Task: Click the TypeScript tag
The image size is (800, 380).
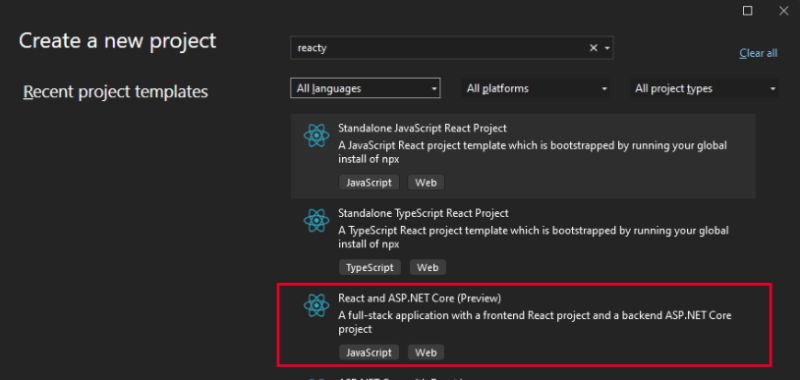Action: (370, 267)
